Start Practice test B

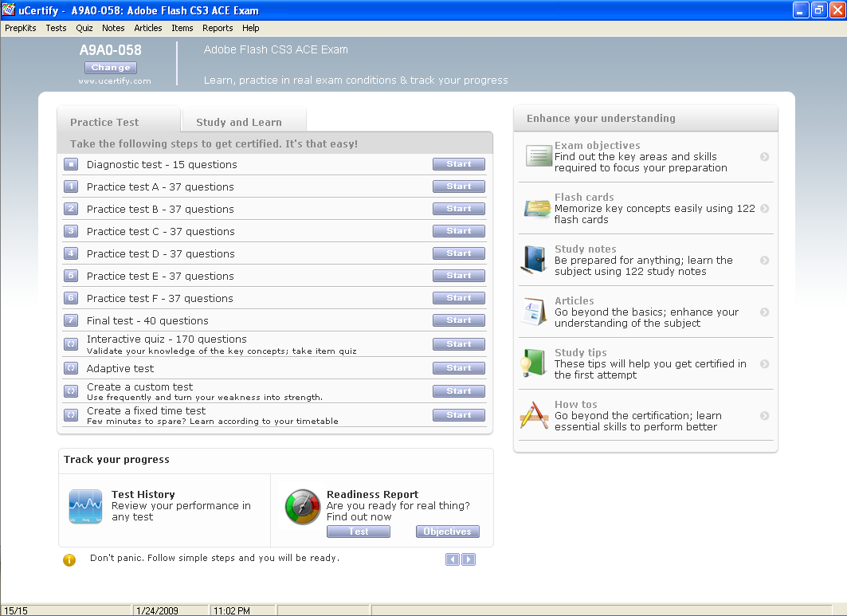coord(459,209)
